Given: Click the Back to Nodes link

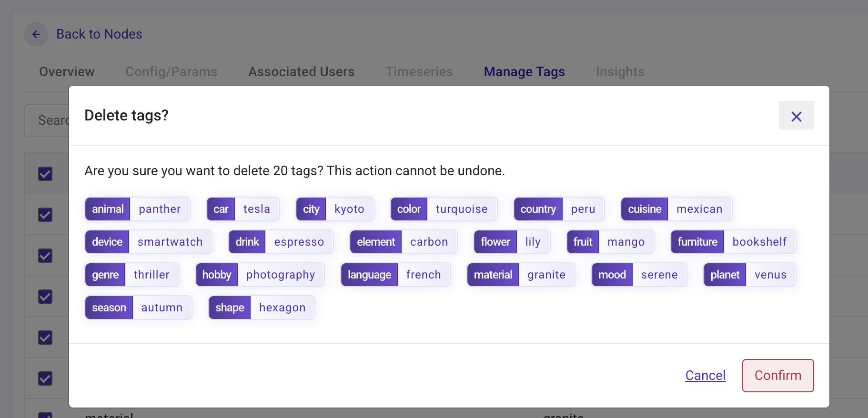Looking at the screenshot, I should point(99,34).
